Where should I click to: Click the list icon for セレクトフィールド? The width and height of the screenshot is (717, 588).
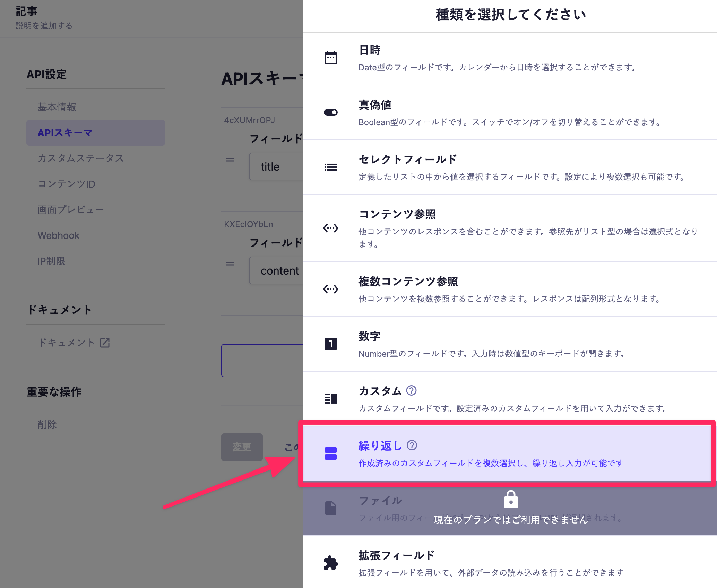click(x=330, y=167)
